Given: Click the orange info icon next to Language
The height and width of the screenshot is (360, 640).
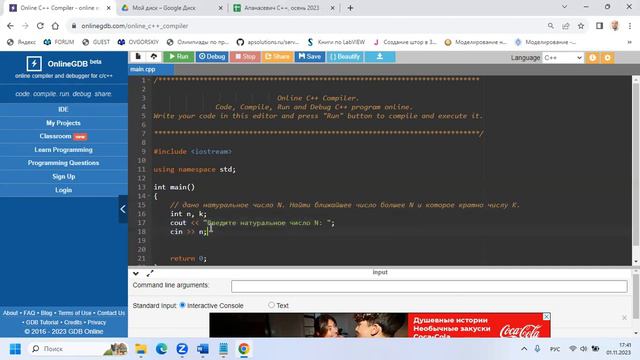Looking at the screenshot, I should pyautogui.click(x=592, y=58).
